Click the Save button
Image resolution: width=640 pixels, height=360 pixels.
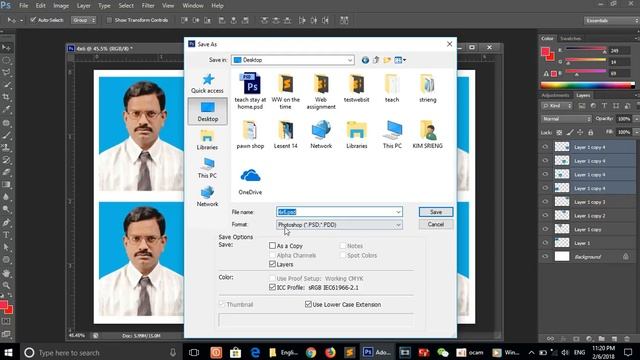[x=436, y=212]
